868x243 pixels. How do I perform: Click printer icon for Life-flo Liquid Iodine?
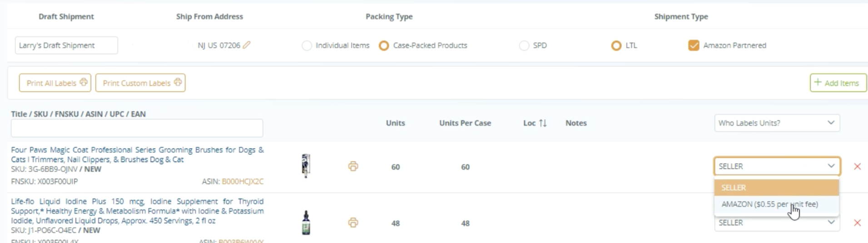click(353, 223)
